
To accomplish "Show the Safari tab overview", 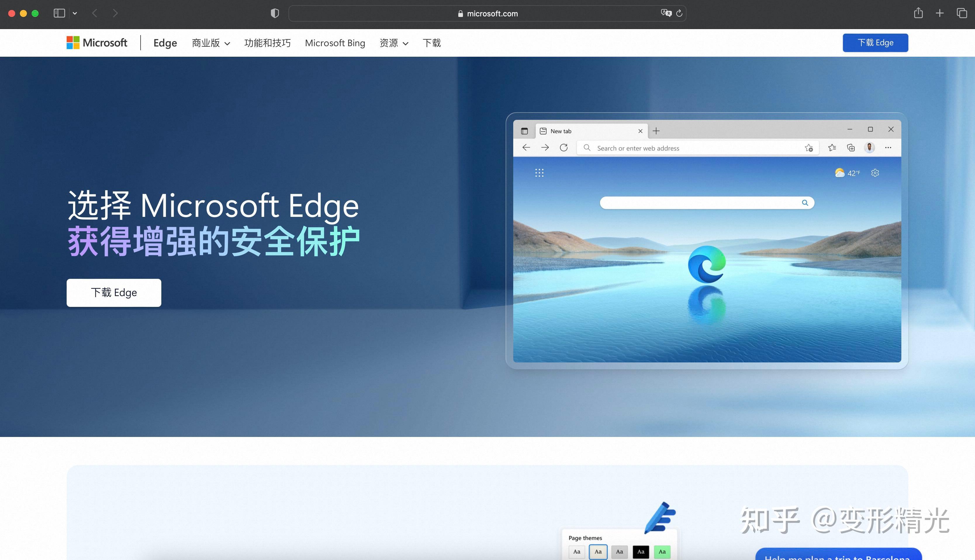I will pos(962,13).
